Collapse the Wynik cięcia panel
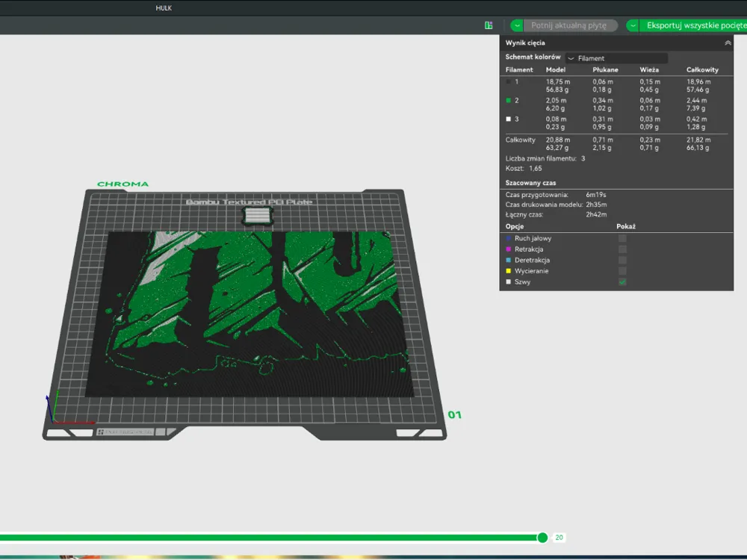 click(728, 43)
